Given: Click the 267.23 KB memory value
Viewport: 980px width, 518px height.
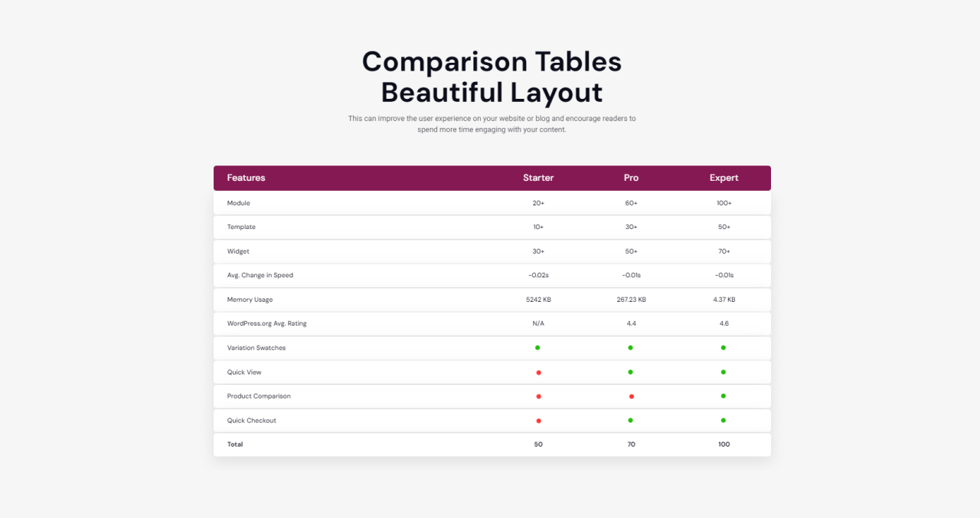Looking at the screenshot, I should tap(631, 300).
